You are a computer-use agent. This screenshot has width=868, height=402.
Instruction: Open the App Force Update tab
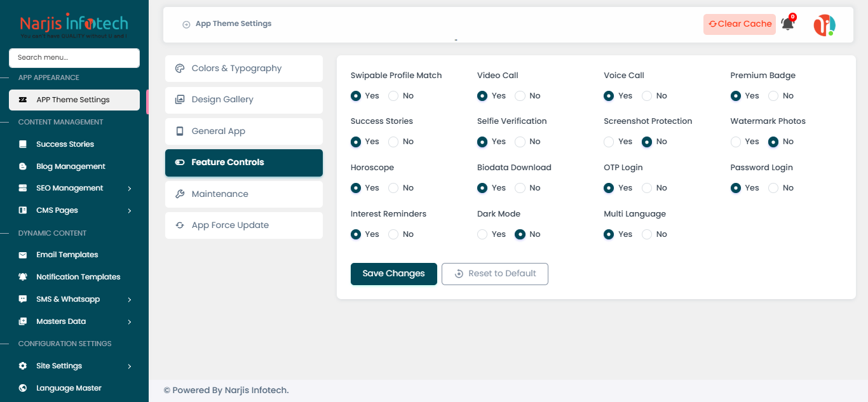[x=244, y=225]
